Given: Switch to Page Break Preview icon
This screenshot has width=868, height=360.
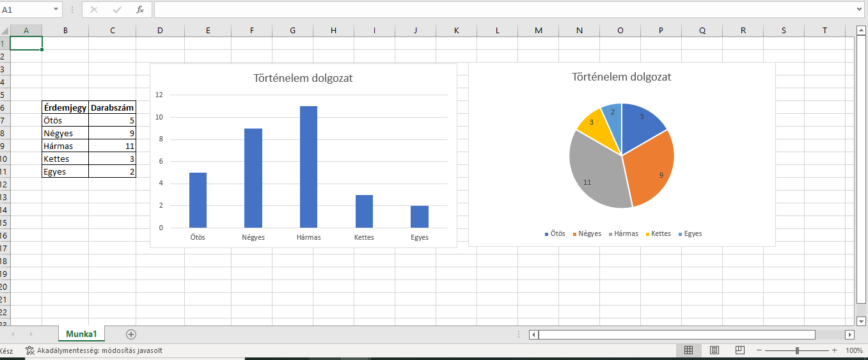Looking at the screenshot, I should pyautogui.click(x=740, y=350).
